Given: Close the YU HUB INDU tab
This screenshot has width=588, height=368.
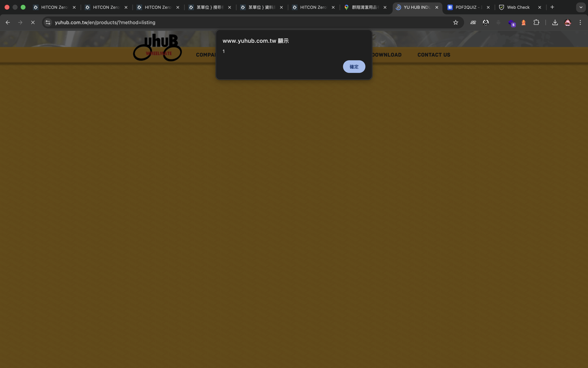Looking at the screenshot, I should pos(437,7).
